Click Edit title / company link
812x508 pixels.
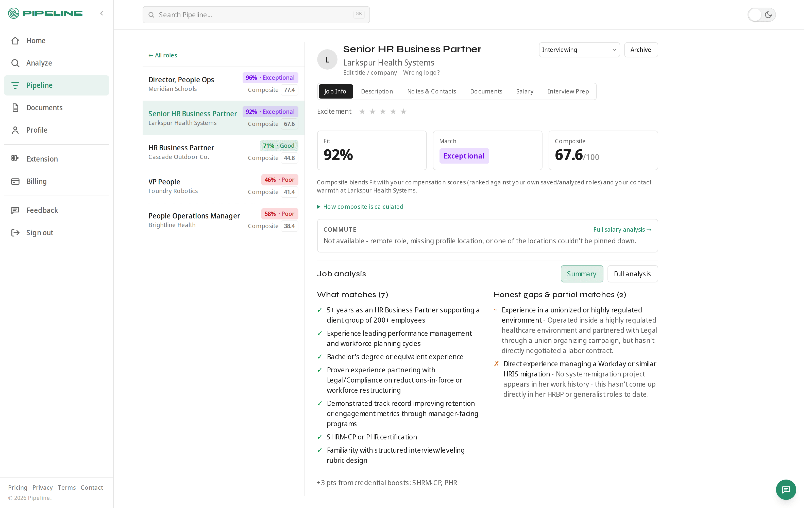[370, 73]
